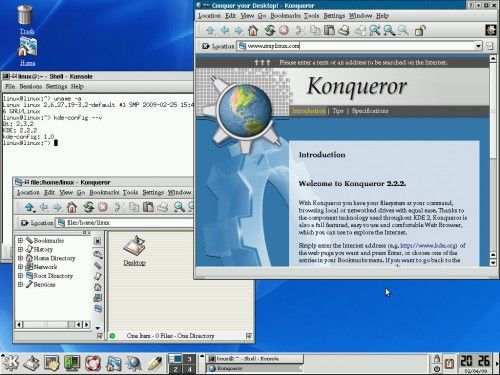Open the Desktop folder icon in file manager
Image resolution: width=500 pixels, height=375 pixels.
[134, 251]
